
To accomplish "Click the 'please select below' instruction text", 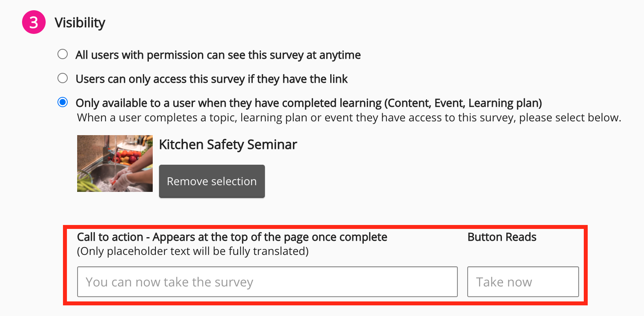I will [x=570, y=118].
